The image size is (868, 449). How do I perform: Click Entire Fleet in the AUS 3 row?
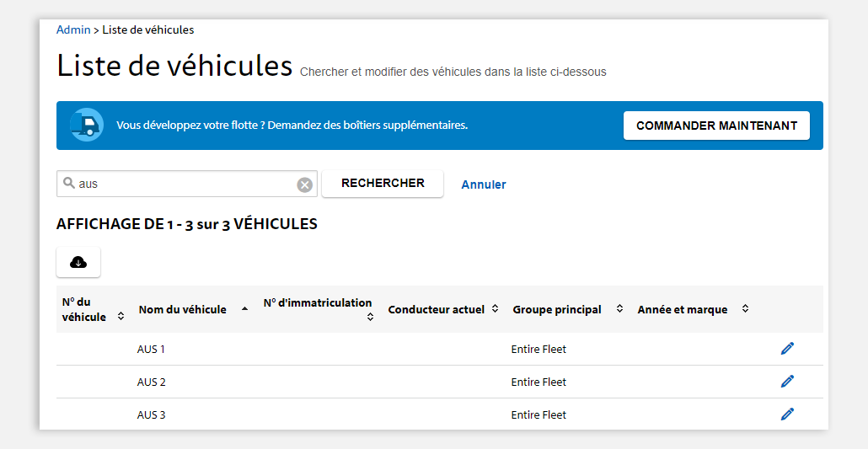[x=538, y=414]
